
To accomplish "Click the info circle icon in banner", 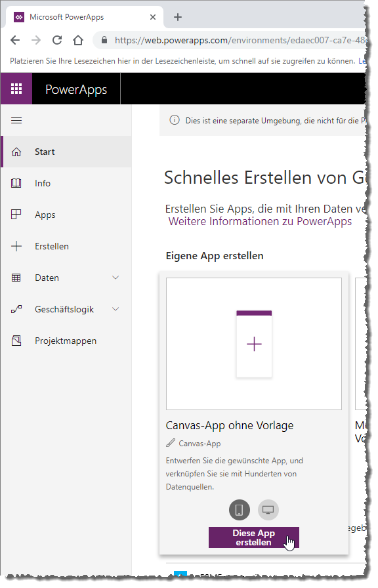I will click(x=175, y=120).
